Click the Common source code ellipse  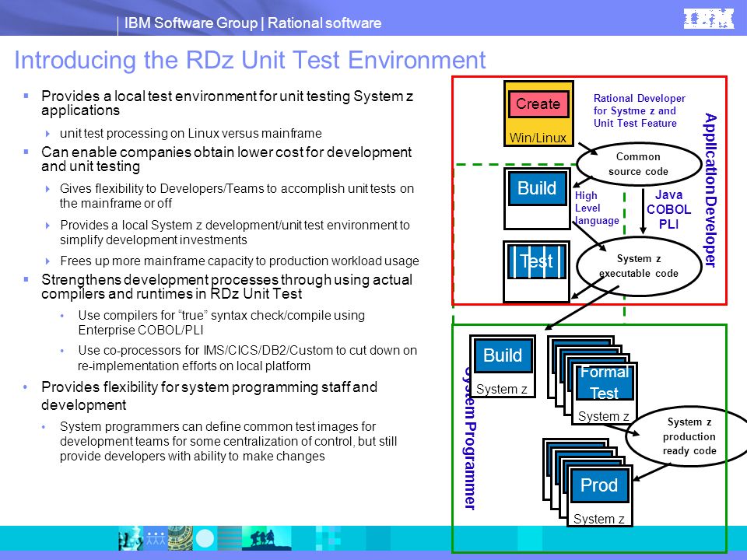[x=639, y=164]
